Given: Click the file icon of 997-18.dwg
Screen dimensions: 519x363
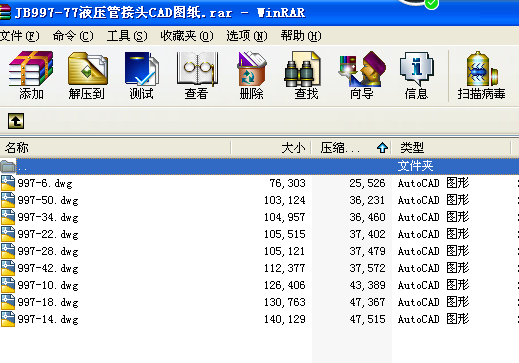Looking at the screenshot, I should [8, 302].
